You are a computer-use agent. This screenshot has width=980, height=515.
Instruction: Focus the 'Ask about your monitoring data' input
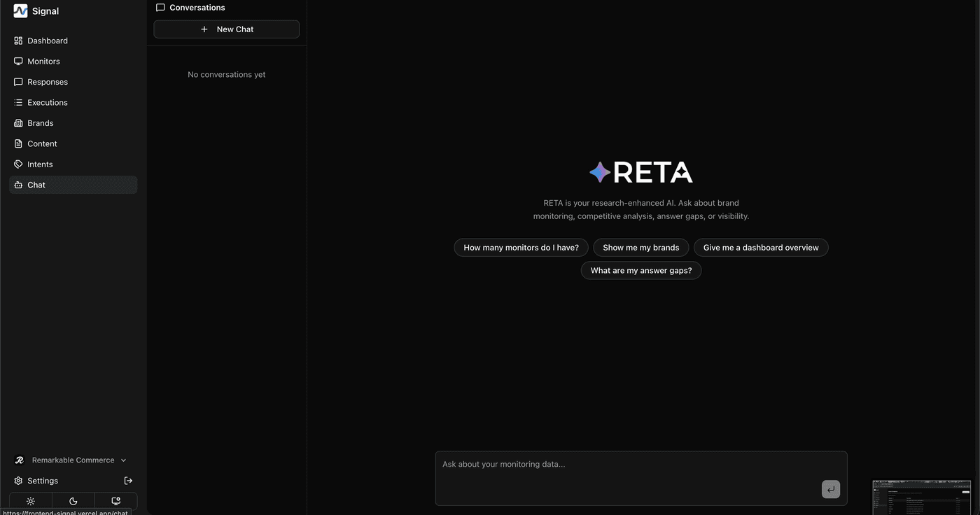pyautogui.click(x=641, y=478)
